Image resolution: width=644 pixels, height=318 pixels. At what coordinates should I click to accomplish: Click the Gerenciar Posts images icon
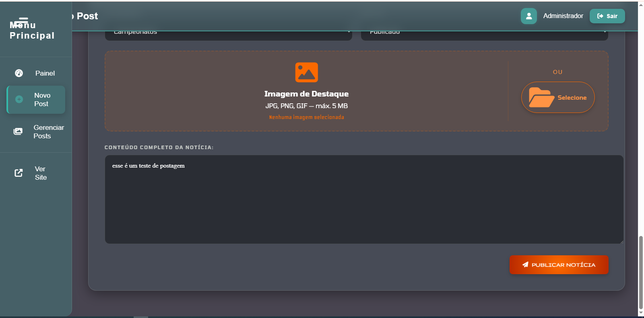(x=18, y=131)
